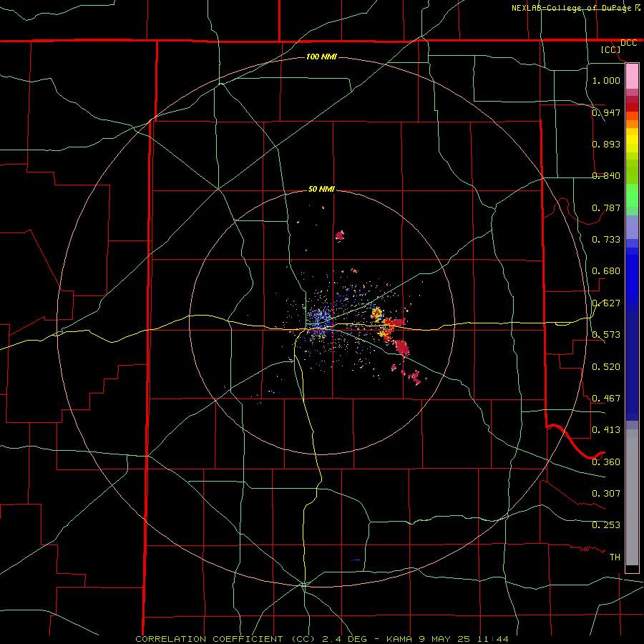Click the 50 NMI range ring label
Viewport: 644px width, 644px height.
click(321, 189)
